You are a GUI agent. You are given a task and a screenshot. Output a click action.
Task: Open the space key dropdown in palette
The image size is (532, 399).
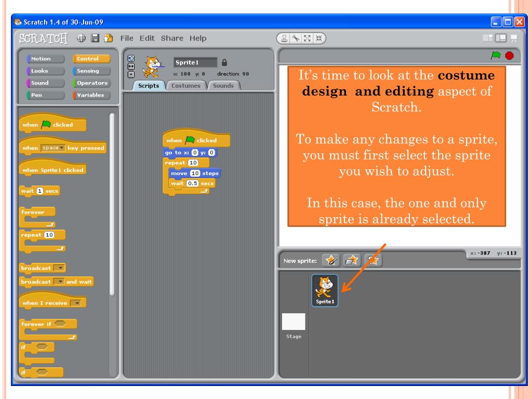pyautogui.click(x=52, y=148)
